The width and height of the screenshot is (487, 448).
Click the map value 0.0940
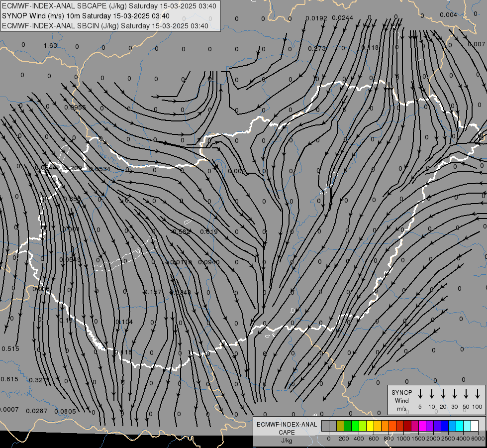(209, 262)
